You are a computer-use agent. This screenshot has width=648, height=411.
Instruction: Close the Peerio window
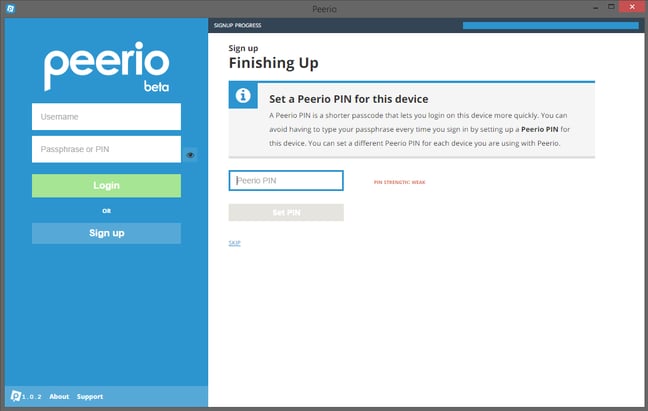click(632, 7)
